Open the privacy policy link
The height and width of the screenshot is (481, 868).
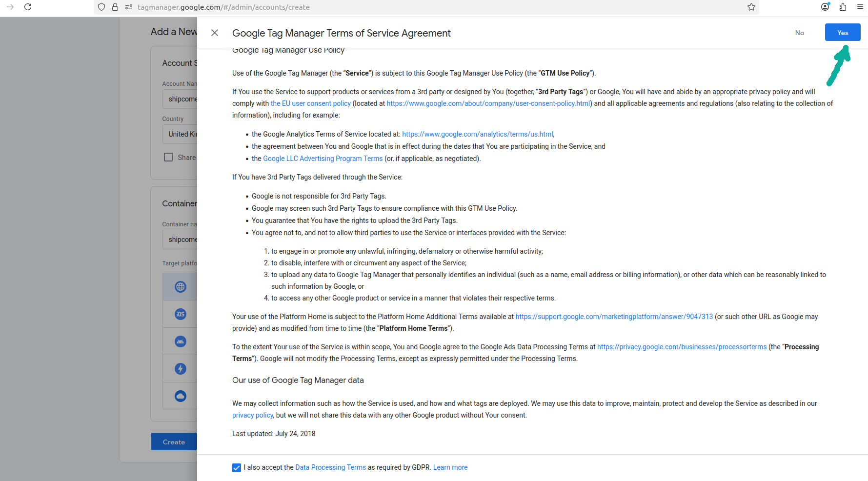252,415
